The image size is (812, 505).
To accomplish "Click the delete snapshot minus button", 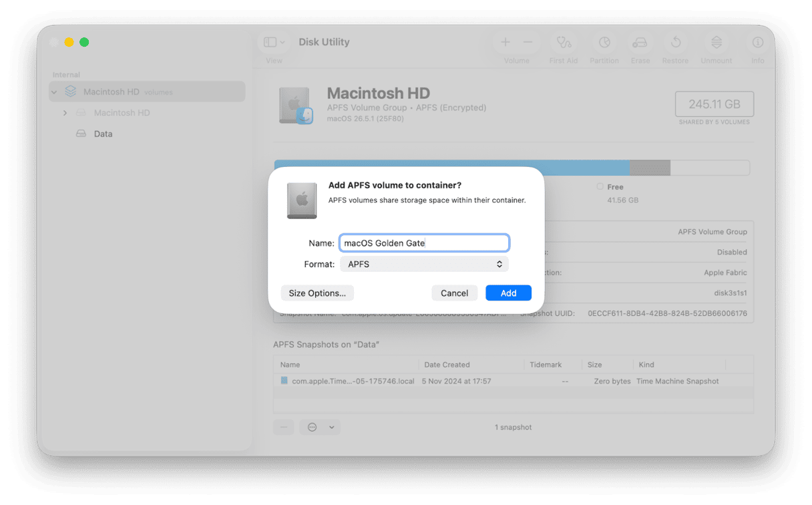I will click(x=283, y=427).
